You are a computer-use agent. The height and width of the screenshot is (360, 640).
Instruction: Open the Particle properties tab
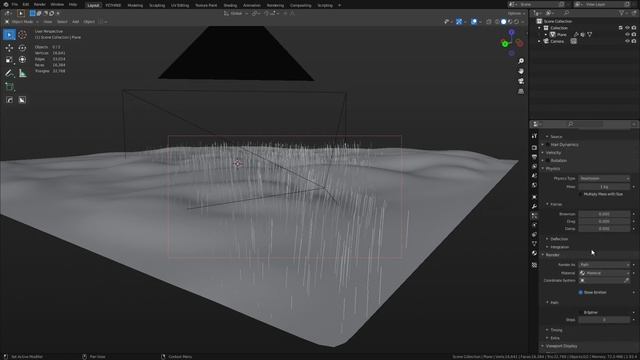(x=534, y=216)
